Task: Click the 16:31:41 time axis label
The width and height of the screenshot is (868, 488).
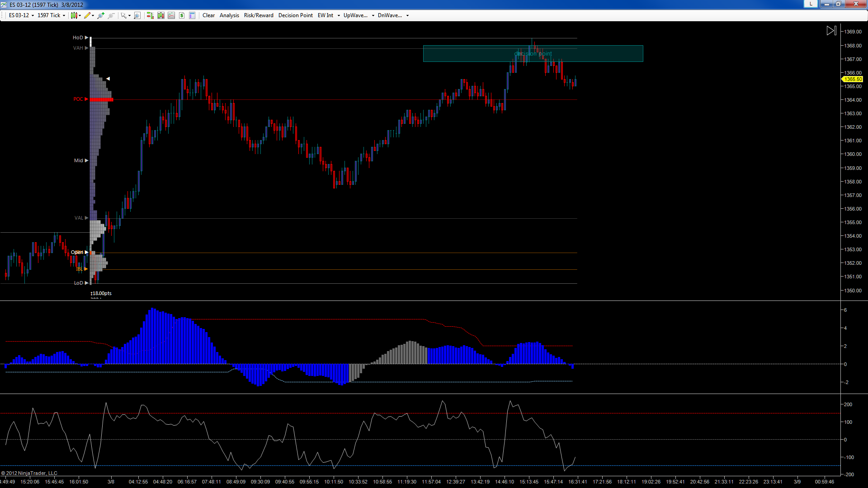Action: 578,482
